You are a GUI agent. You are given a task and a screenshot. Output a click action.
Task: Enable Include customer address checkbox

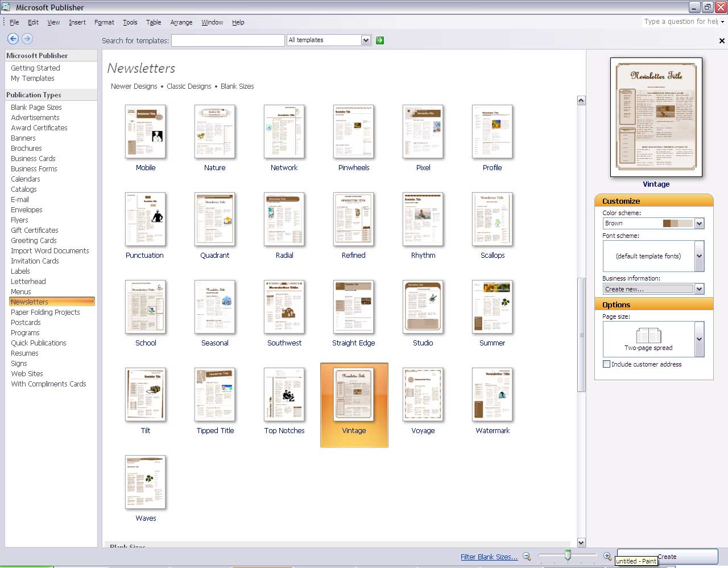click(x=606, y=364)
